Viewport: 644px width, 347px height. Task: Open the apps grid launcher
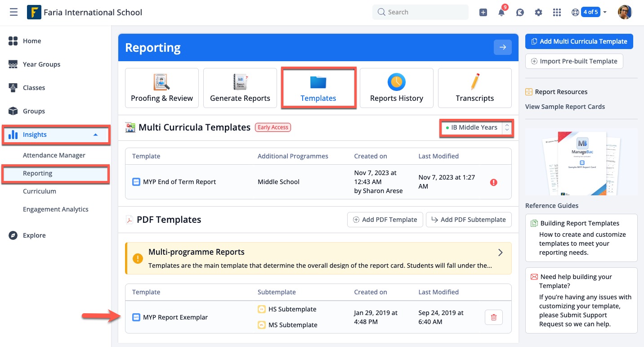point(557,13)
